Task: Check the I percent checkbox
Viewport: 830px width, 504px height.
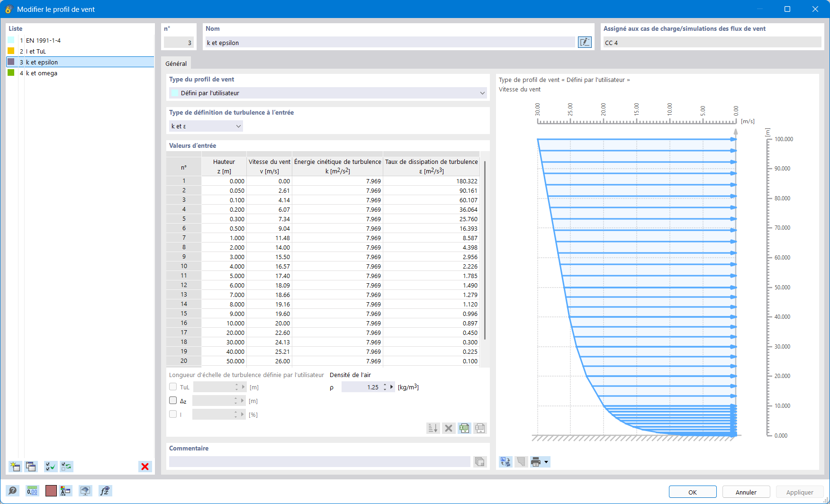Action: click(173, 414)
